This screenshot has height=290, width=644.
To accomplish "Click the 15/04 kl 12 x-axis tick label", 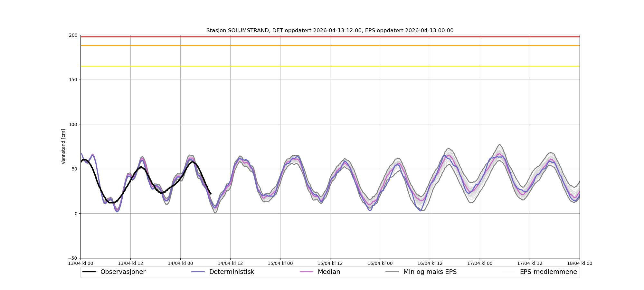I will (330, 263).
